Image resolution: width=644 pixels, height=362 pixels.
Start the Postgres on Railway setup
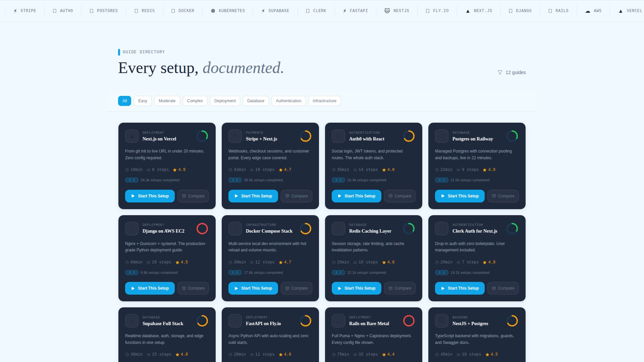[460, 196]
